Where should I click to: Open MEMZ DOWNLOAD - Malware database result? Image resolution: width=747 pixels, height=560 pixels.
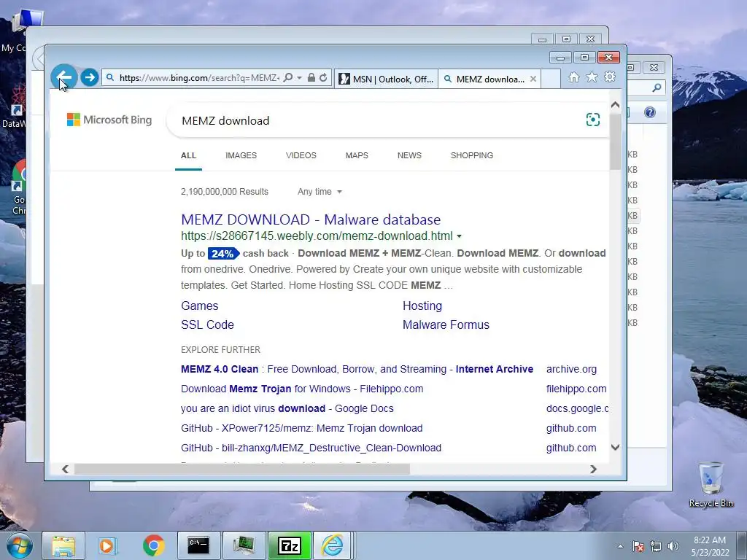[x=311, y=219]
